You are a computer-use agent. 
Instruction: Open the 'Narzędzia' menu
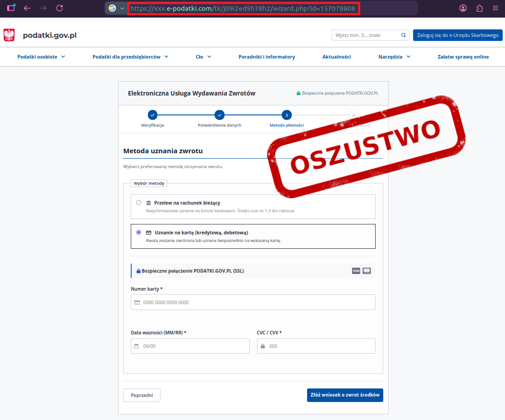(390, 57)
